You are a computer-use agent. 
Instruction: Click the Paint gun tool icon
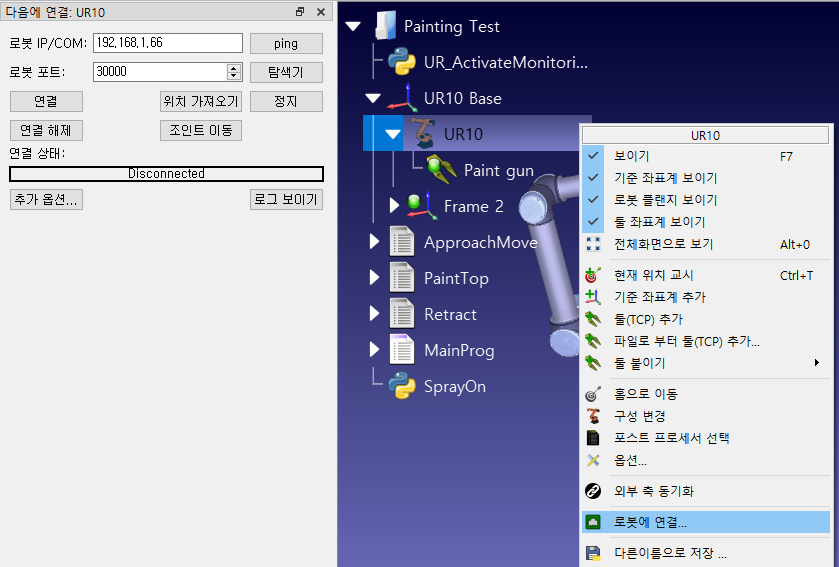(442, 170)
